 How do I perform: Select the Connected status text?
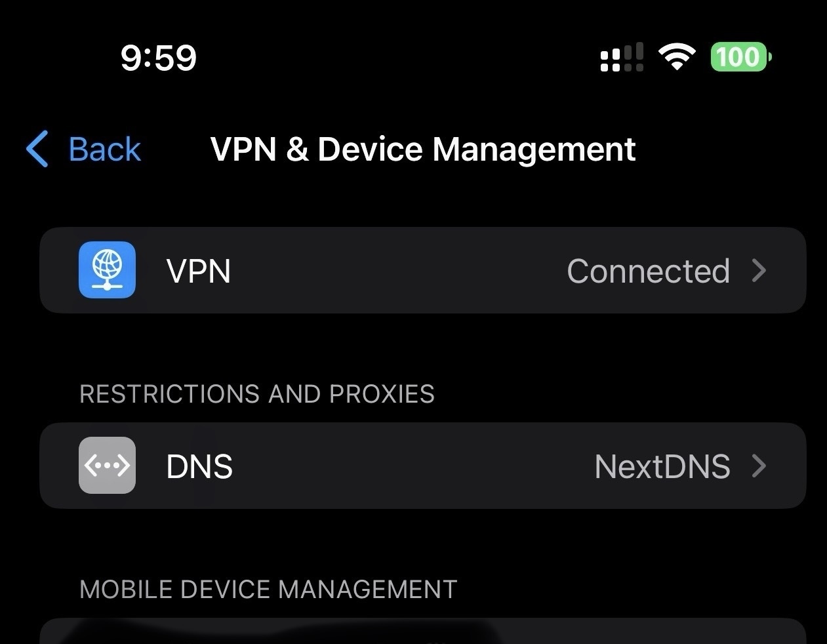(648, 271)
